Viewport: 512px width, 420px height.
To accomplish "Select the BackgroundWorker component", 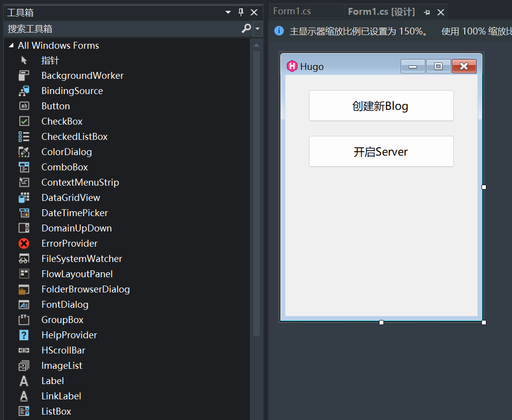I will click(82, 75).
